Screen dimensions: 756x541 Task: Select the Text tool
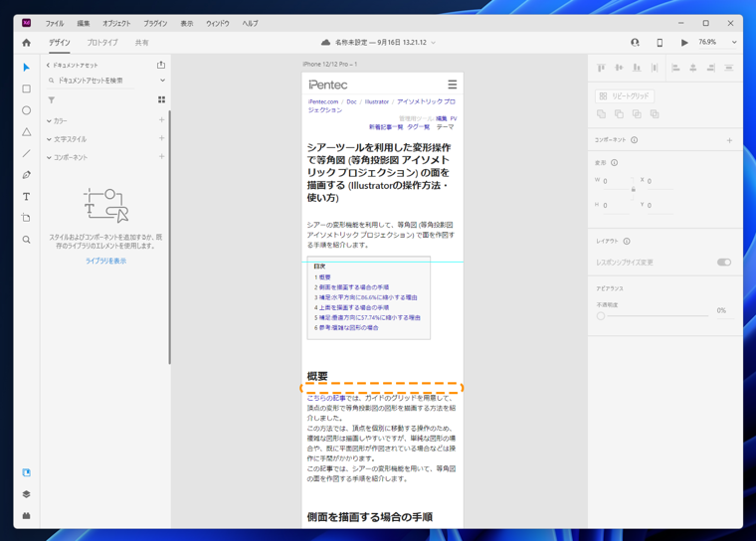pos(27,196)
